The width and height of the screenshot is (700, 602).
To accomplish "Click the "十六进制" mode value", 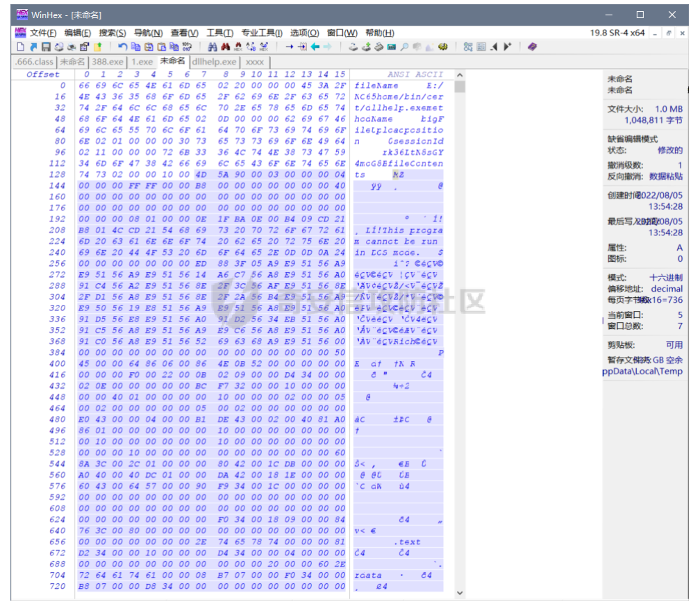I will click(666, 278).
